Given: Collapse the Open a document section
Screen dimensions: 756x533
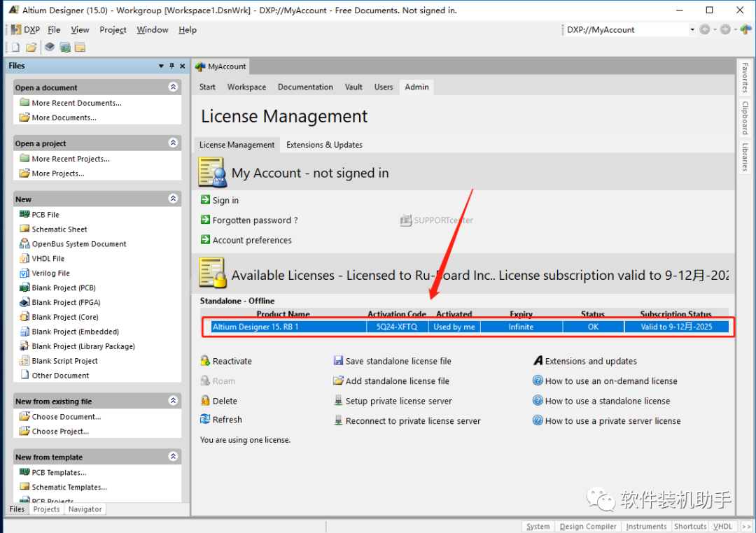Looking at the screenshot, I should click(x=173, y=87).
